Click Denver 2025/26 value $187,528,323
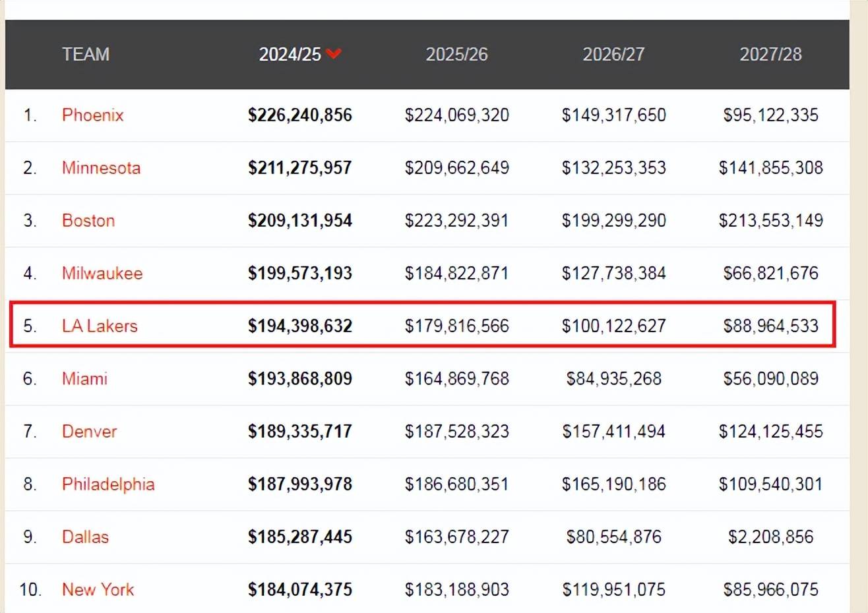 pos(457,432)
